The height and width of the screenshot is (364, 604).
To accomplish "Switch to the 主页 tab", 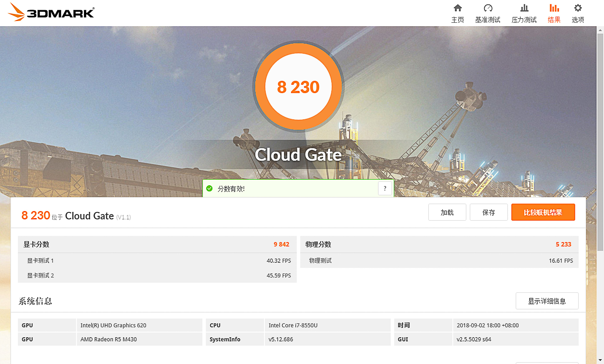I will [x=458, y=20].
